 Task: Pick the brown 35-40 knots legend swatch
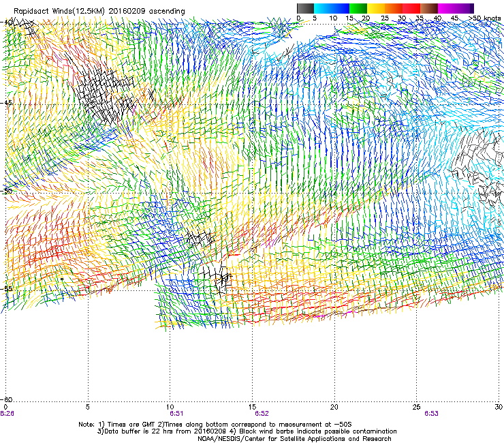coord(429,8)
